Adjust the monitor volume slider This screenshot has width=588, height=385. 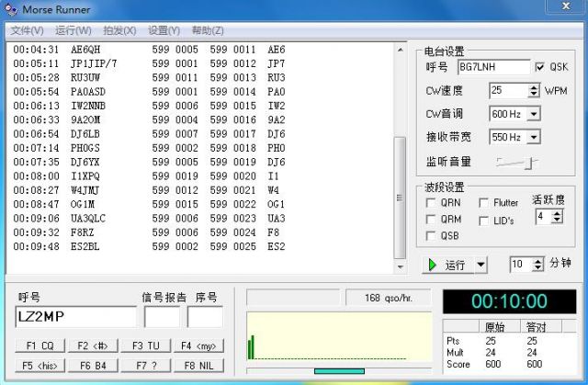tap(529, 163)
